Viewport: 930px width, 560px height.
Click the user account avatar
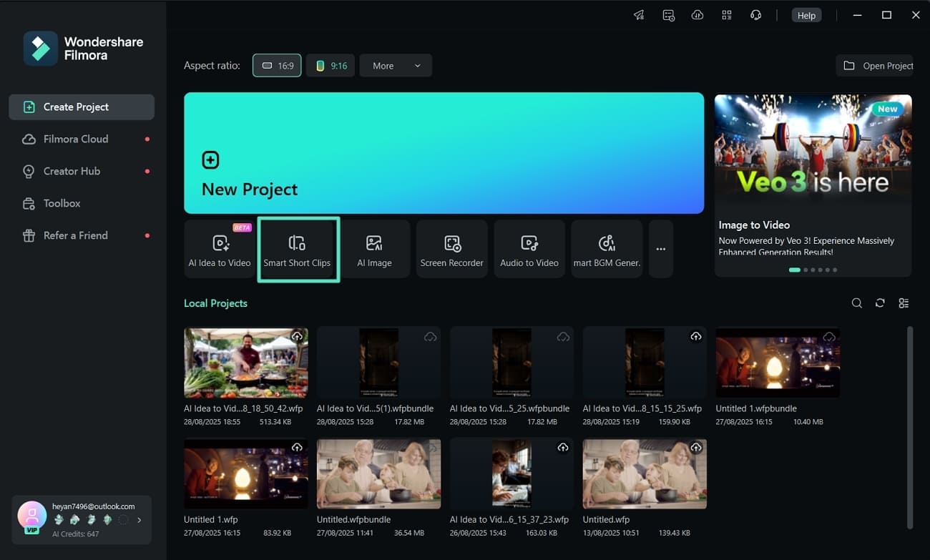point(32,516)
